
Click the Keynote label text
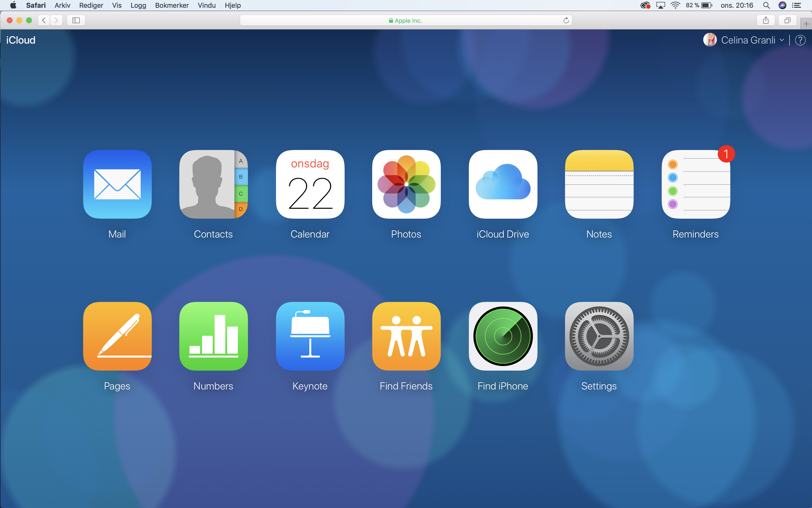pos(310,386)
